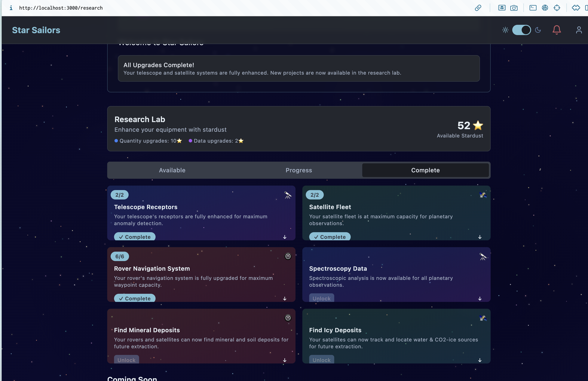
Task: Toggle the light/dark theme switch
Action: coord(521,30)
